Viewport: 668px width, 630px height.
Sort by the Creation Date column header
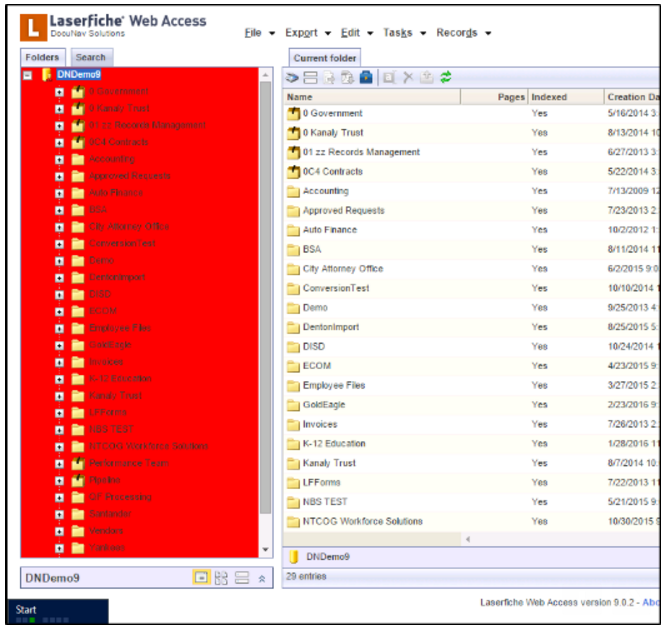[632, 97]
